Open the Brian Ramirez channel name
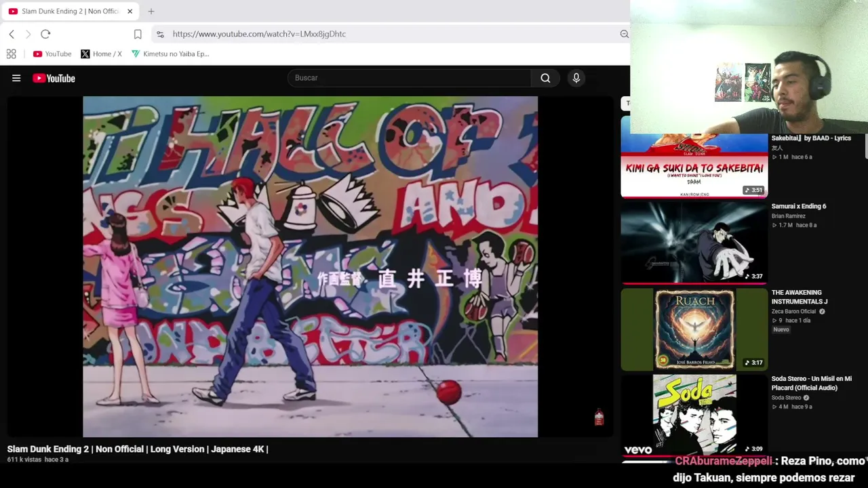The image size is (868, 488). point(788,216)
